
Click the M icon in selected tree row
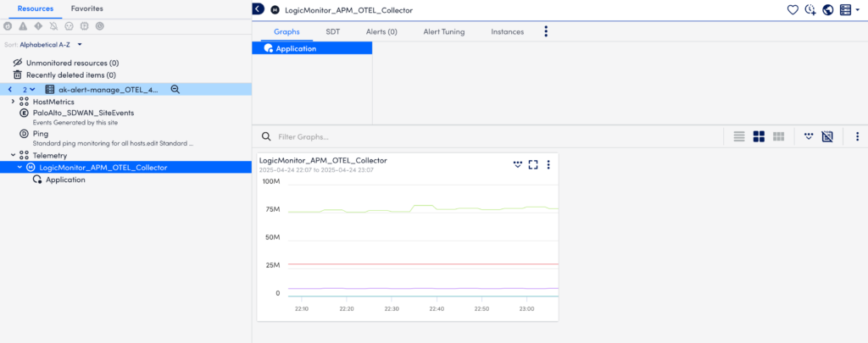pos(31,167)
